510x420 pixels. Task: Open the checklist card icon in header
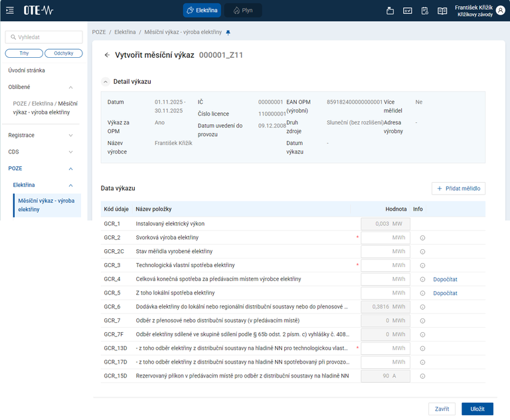(408, 11)
